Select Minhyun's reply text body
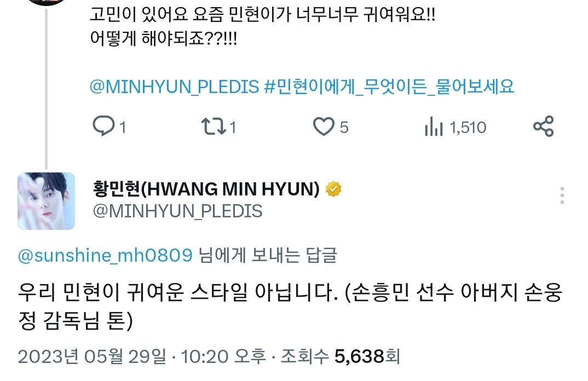 point(290,306)
